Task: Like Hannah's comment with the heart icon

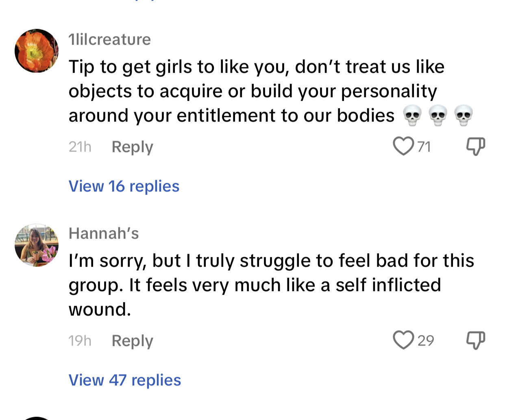Action: coord(403,340)
